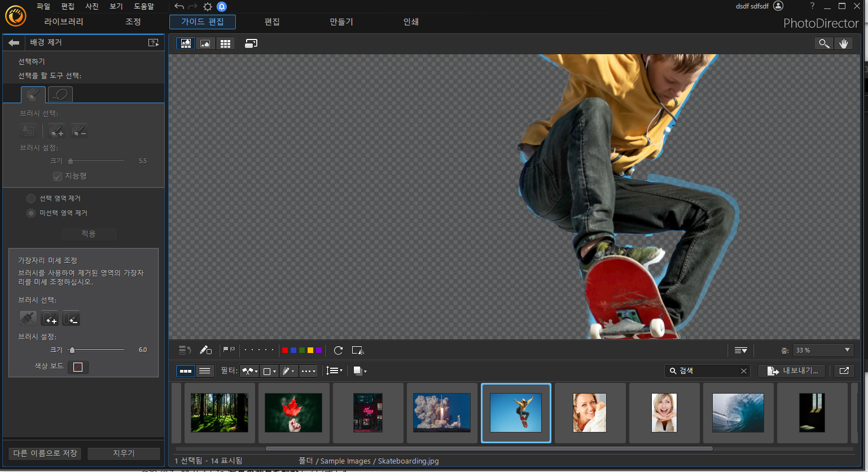Select the edge refine erase brush
This screenshot has width=868, height=472.
coord(71,318)
